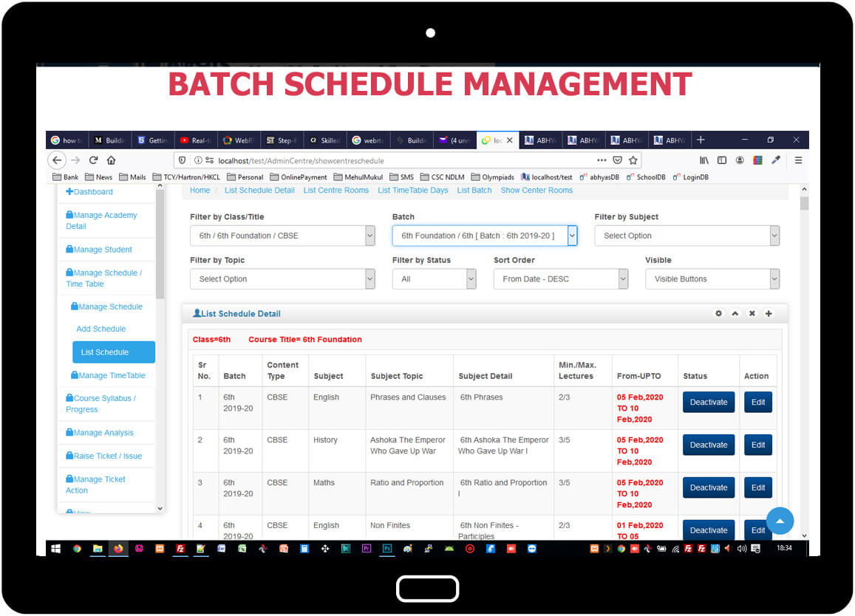Open the Dashboard sidebar item
855x616 pixels.
pyautogui.click(x=89, y=191)
